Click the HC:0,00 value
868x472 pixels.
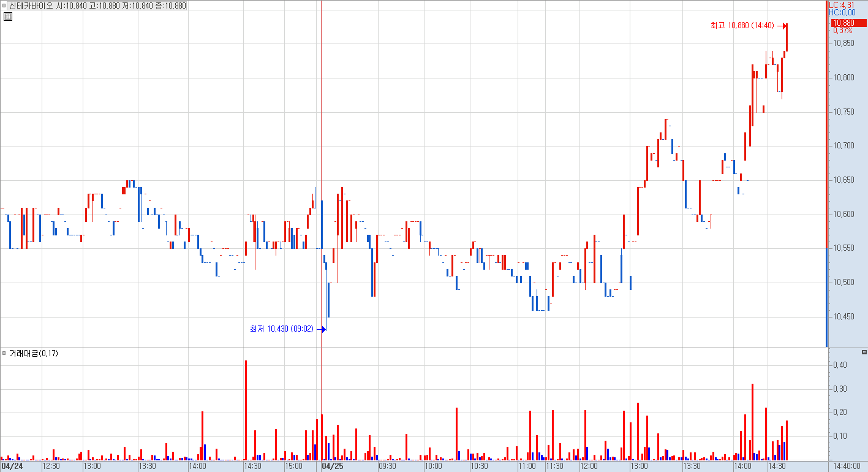coord(842,12)
